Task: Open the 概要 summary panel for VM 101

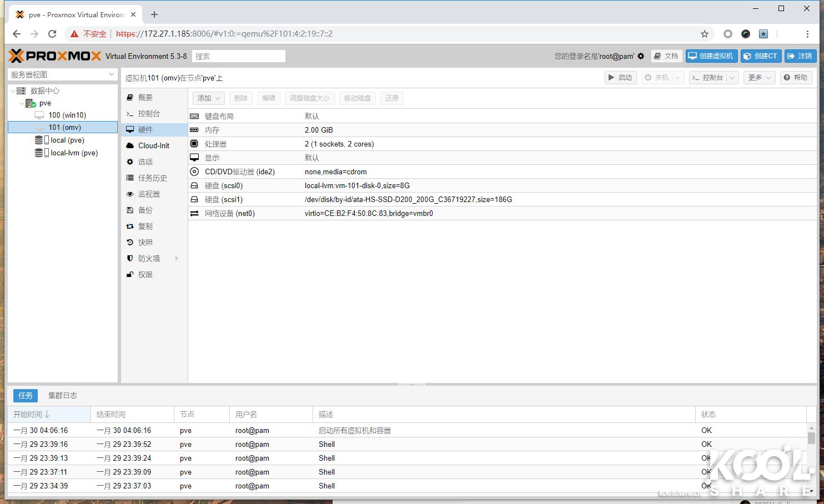Action: (145, 97)
